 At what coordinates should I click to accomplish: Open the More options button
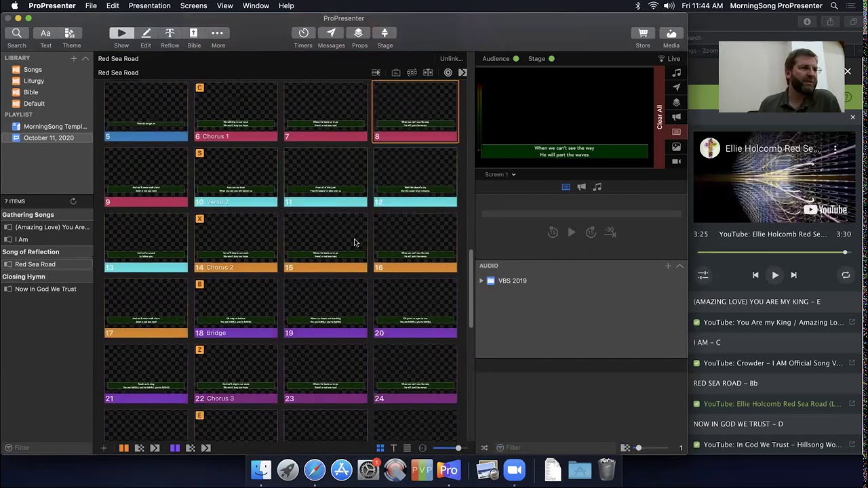(218, 33)
